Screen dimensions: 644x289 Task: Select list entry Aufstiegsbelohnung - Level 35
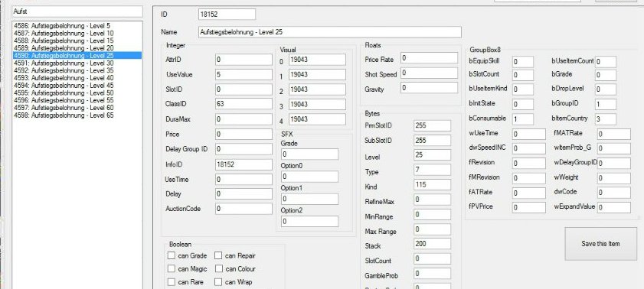[77, 70]
